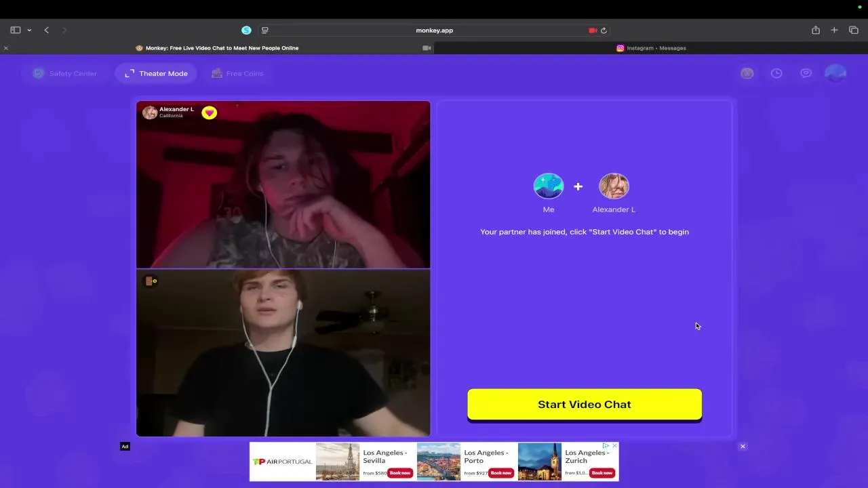The width and height of the screenshot is (868, 488).
Task: Click the Start Video Chat button
Action: click(x=585, y=405)
